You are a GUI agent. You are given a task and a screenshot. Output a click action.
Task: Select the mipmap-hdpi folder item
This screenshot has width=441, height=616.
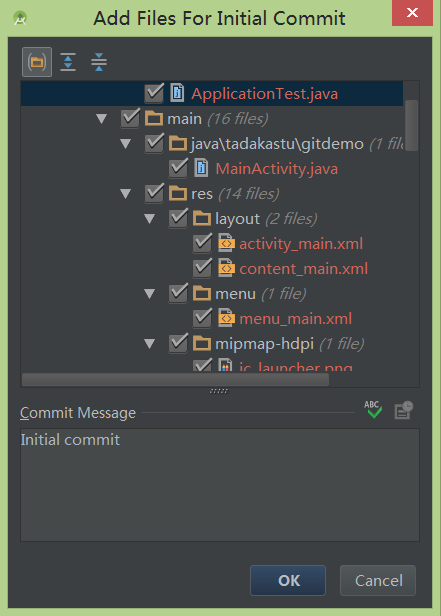[264, 344]
